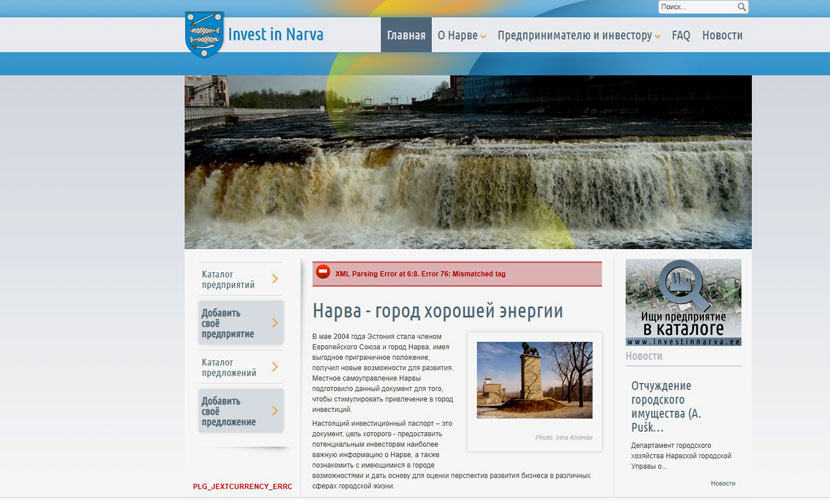Click the heading Нарва - город хорошей энергии
The width and height of the screenshot is (830, 500).
437,311
